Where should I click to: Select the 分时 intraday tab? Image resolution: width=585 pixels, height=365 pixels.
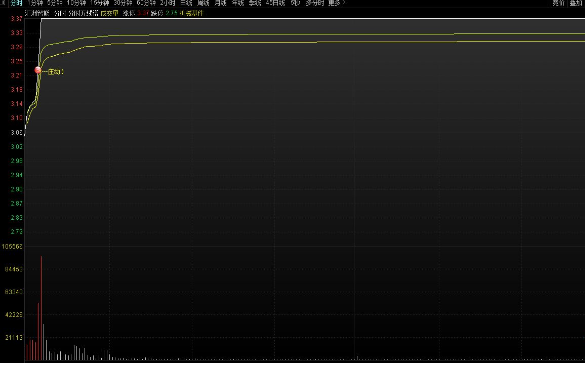click(x=16, y=3)
